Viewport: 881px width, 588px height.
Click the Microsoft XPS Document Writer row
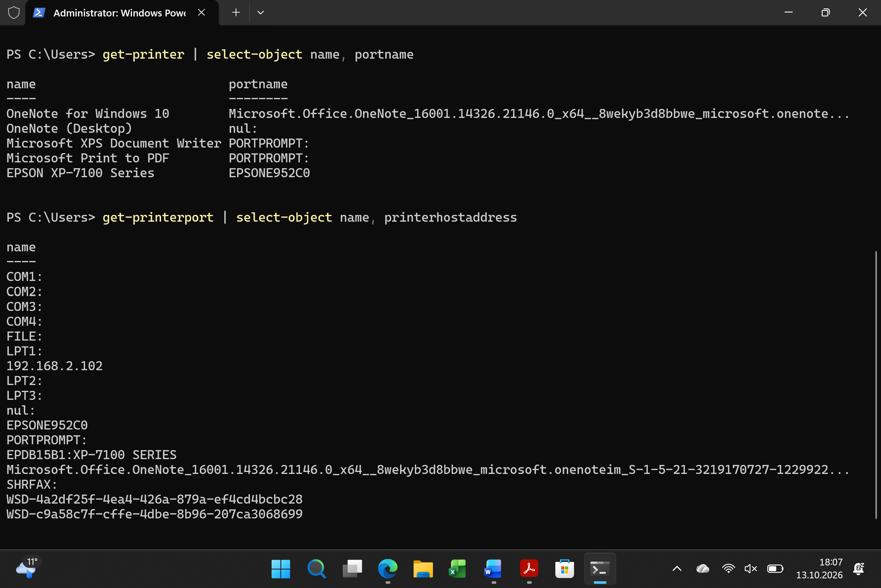pos(158,143)
